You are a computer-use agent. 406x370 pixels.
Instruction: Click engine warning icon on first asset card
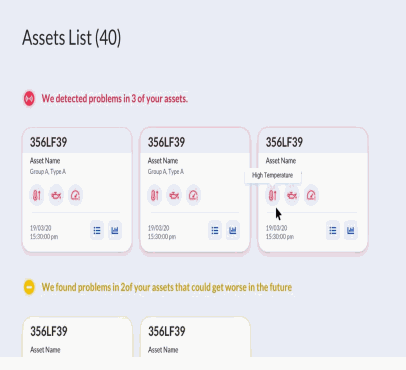click(56, 195)
